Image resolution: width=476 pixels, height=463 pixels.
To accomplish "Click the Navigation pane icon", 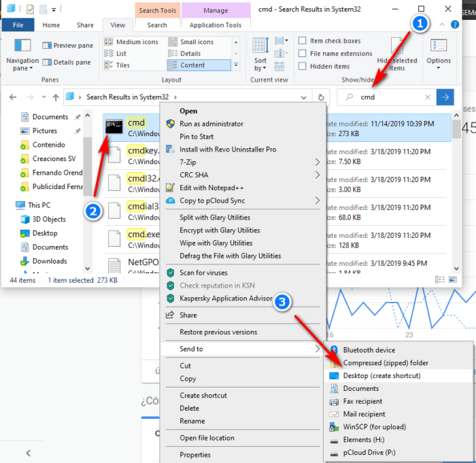I will (22, 46).
